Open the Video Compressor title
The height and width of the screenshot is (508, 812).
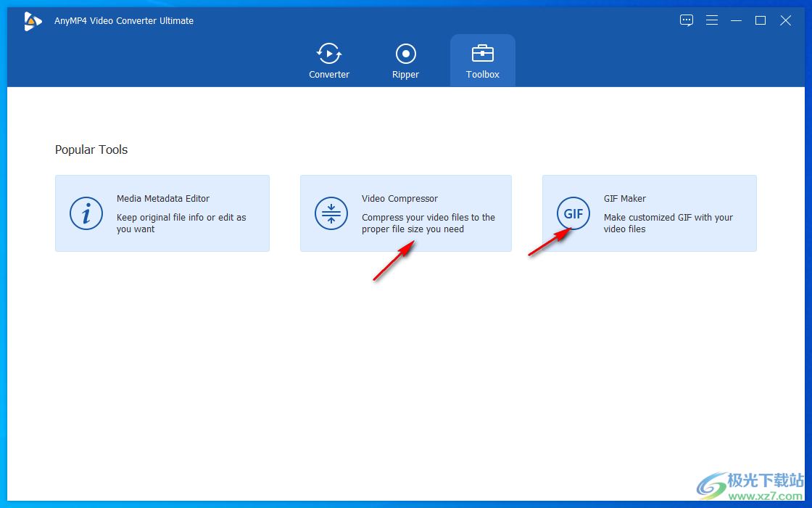[x=399, y=199]
